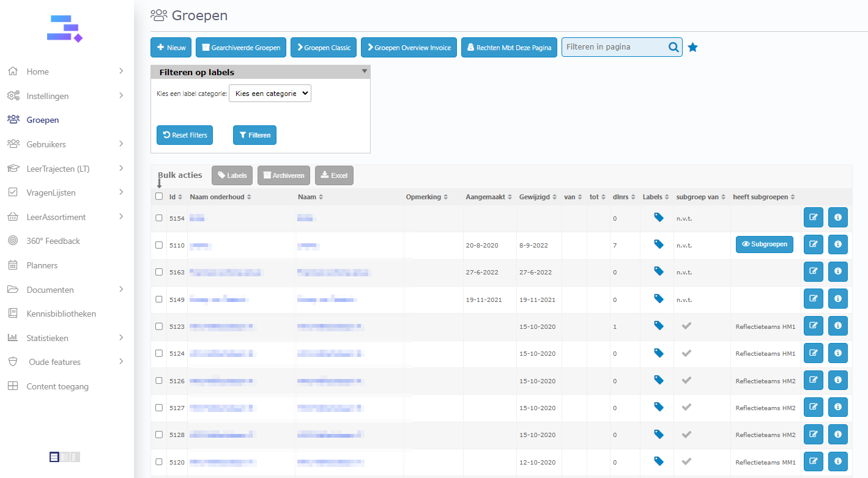Select the wide layout view icon
The width and height of the screenshot is (868, 478).
coord(54,457)
